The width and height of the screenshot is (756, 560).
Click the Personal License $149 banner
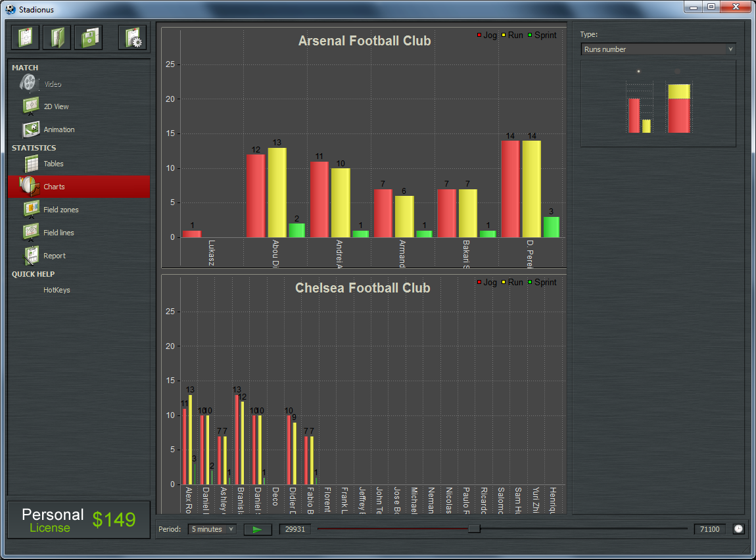tap(79, 520)
